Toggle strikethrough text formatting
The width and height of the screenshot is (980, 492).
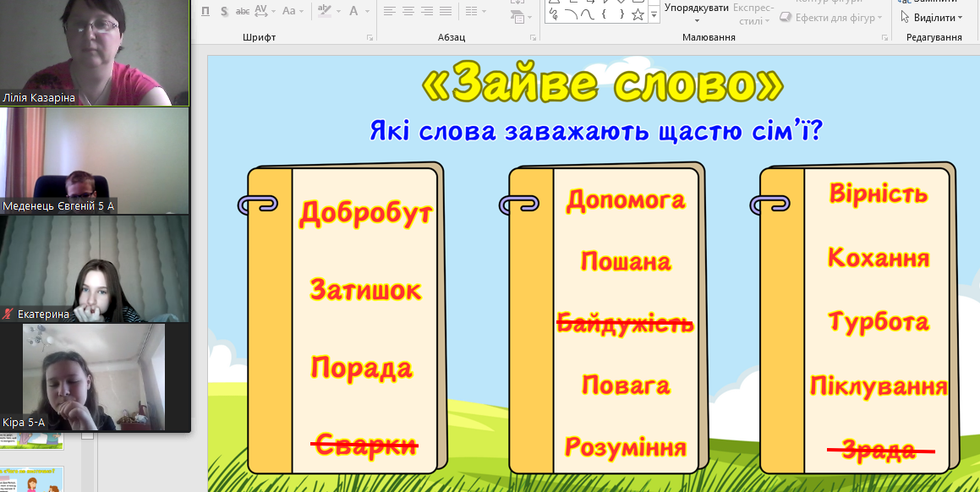pos(243,11)
